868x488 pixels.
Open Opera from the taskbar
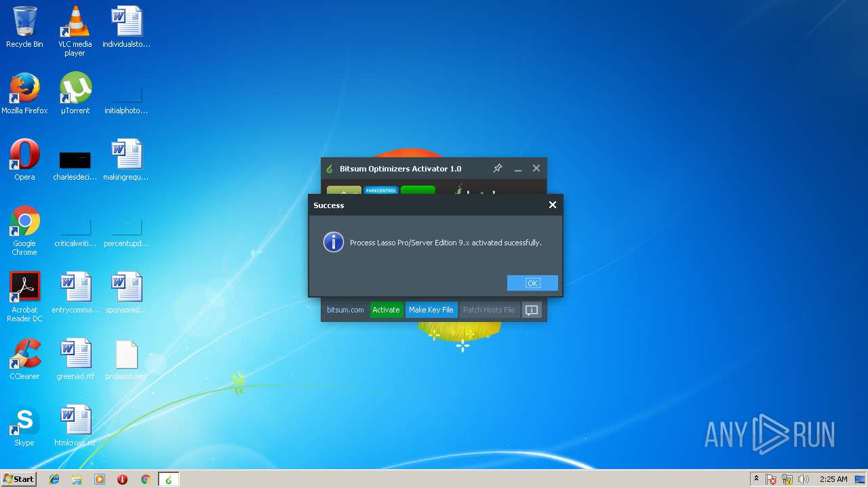coord(123,479)
